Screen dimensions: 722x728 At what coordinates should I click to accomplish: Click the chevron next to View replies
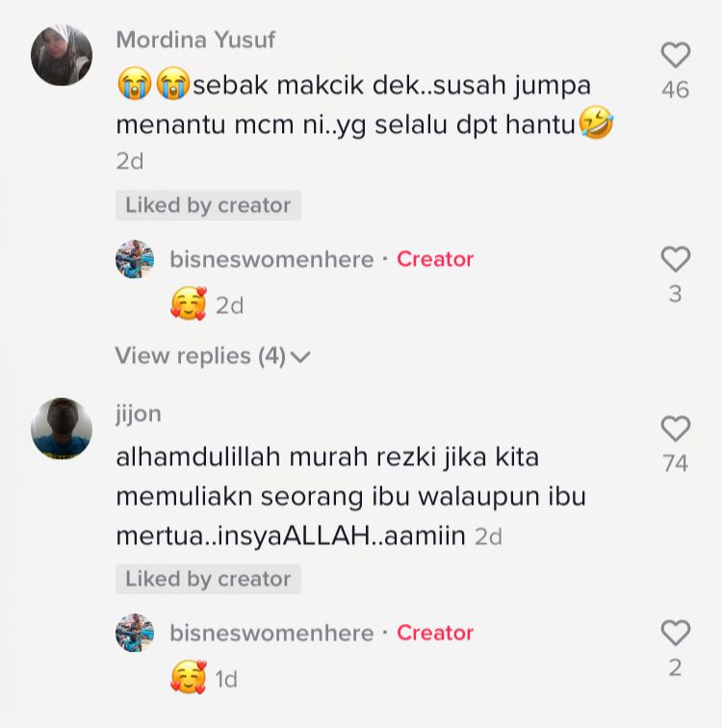pyautogui.click(x=300, y=357)
